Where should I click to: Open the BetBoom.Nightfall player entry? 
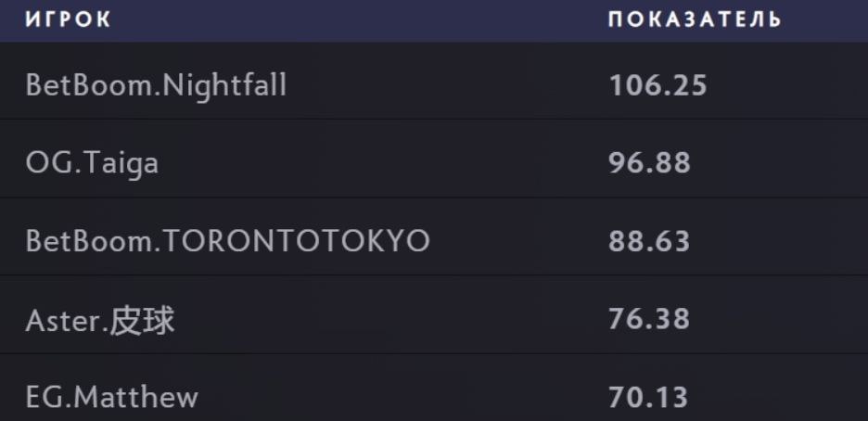[156, 85]
